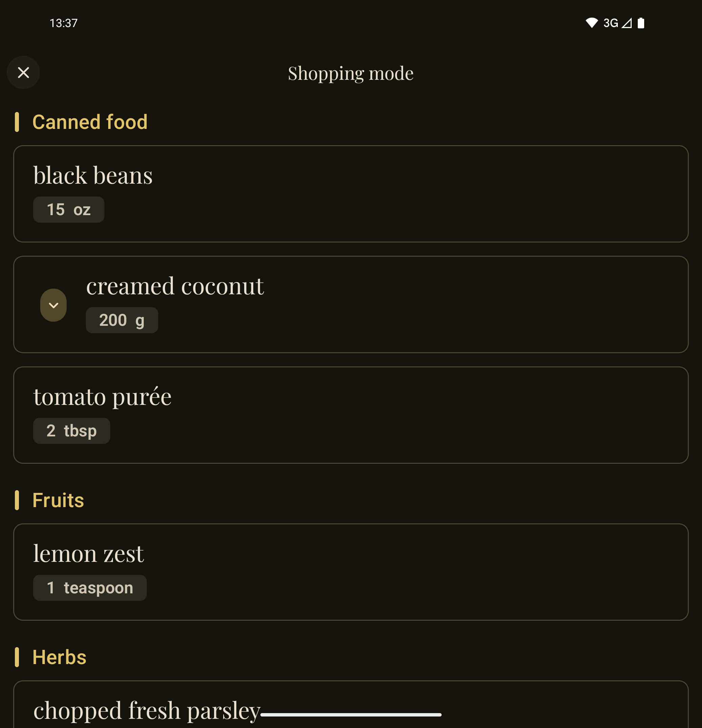The width and height of the screenshot is (702, 728).
Task: Tap the battery status icon
Action: 641,23
